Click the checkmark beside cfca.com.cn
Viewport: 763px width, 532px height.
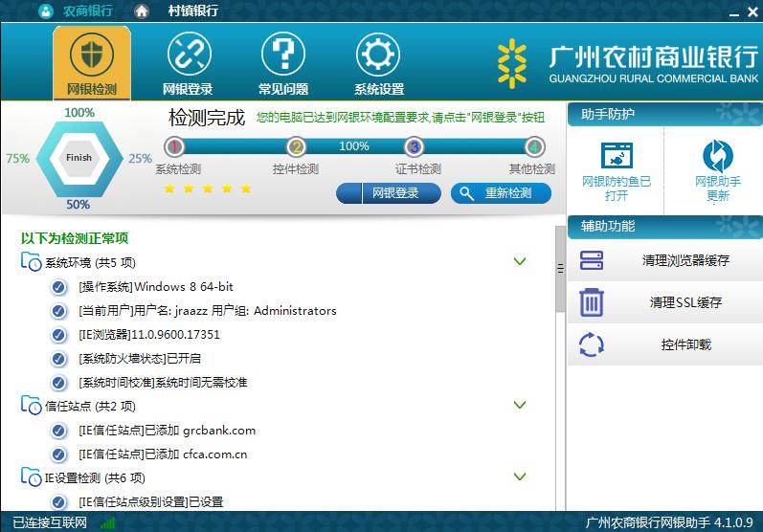pyautogui.click(x=58, y=454)
